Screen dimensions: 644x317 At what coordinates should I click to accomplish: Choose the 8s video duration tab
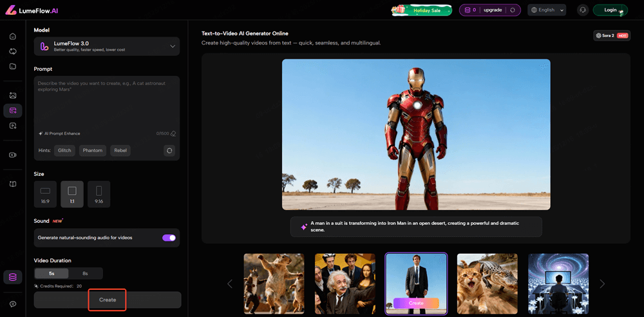[86, 273]
